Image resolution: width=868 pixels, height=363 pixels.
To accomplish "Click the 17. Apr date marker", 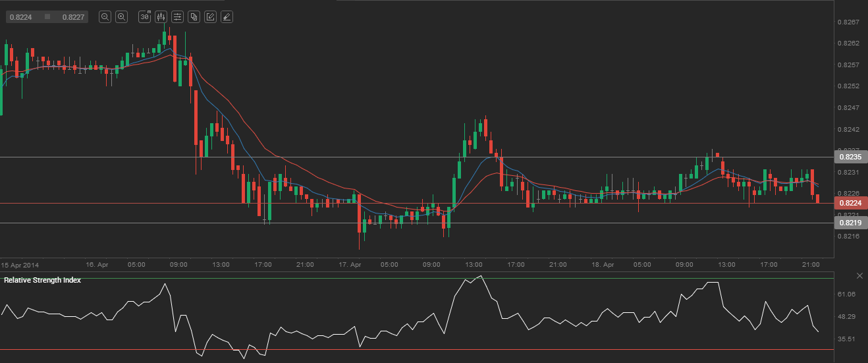I will (x=350, y=264).
